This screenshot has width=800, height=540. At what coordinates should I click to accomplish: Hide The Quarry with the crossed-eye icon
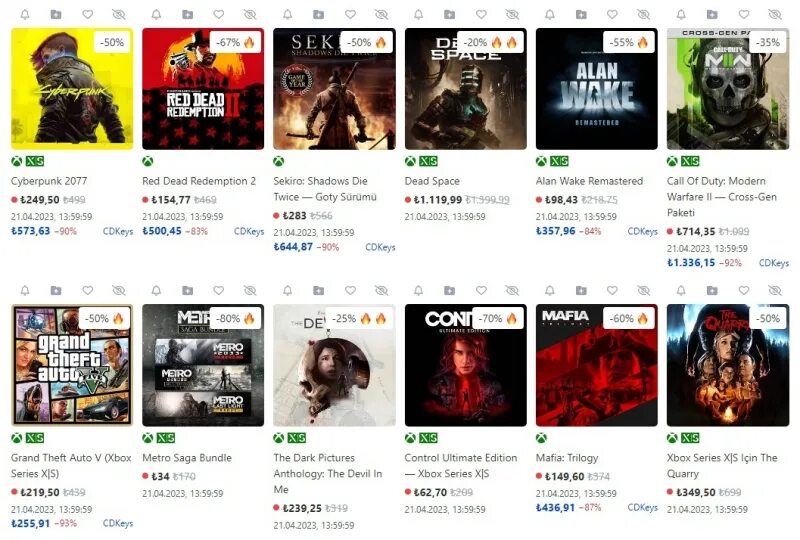775,290
